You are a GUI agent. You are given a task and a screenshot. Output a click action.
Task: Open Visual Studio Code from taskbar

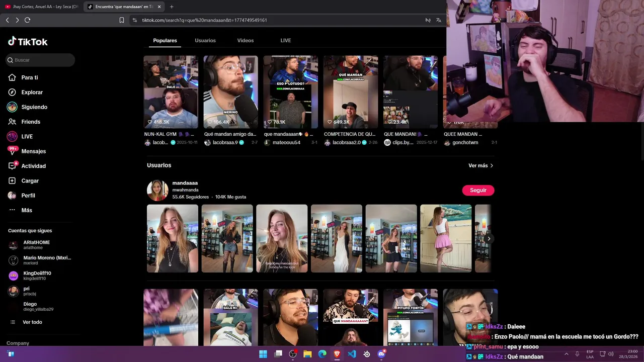352,354
